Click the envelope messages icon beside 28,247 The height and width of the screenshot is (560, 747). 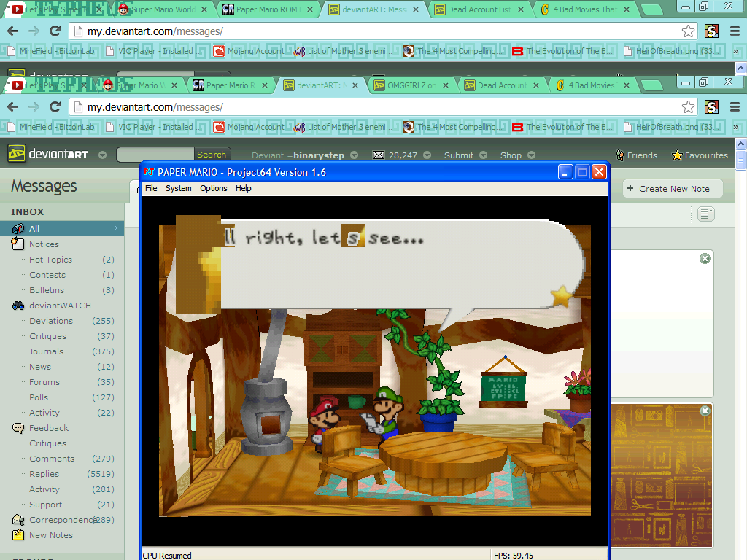pos(379,155)
